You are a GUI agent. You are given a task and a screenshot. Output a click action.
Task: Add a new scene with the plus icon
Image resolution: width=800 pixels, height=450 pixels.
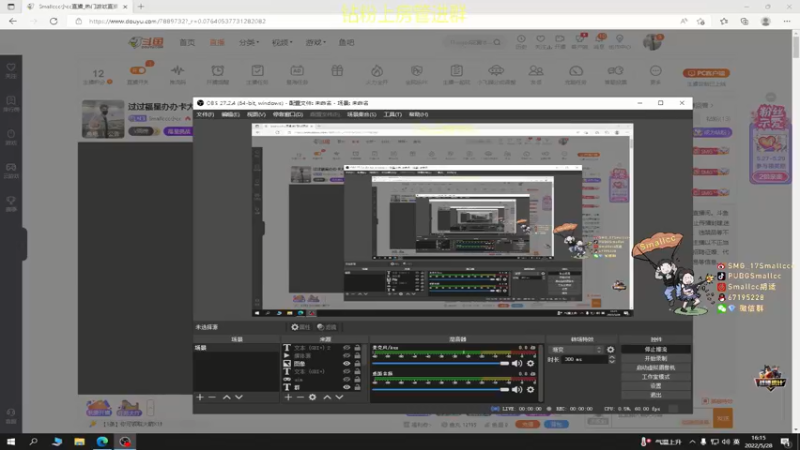[x=200, y=397]
